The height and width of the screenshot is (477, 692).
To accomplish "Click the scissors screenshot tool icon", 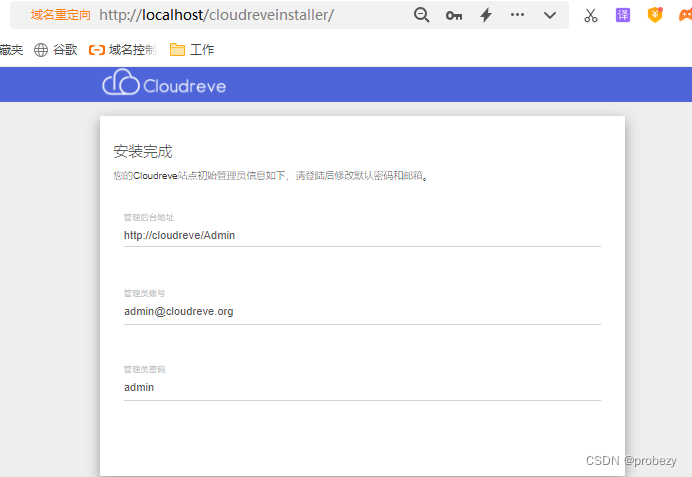I will click(x=590, y=15).
